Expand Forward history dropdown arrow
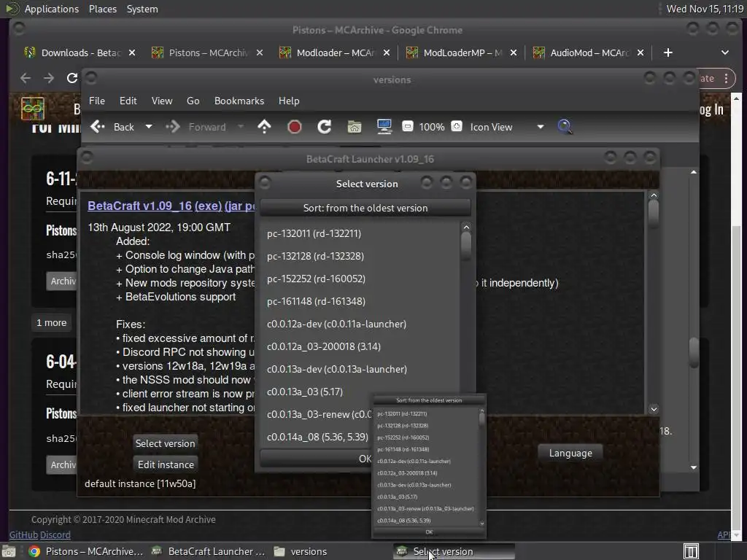 [x=241, y=127]
